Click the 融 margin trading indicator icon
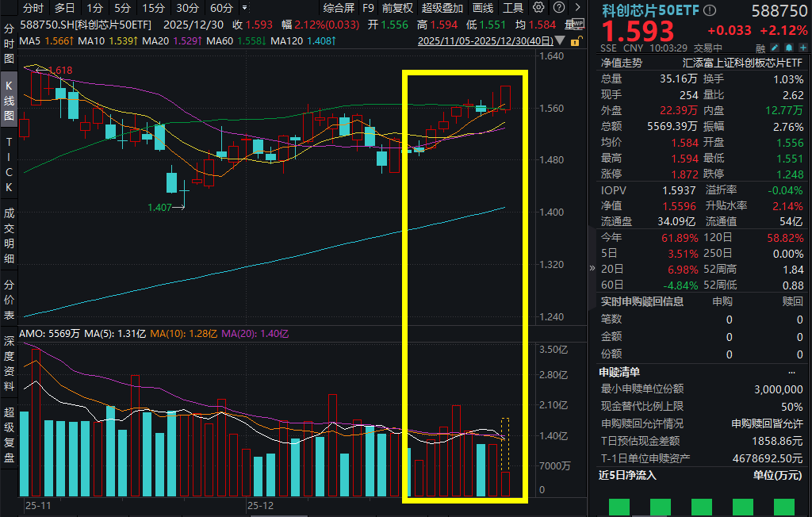Viewport: 812px width, 517px height. (760, 48)
